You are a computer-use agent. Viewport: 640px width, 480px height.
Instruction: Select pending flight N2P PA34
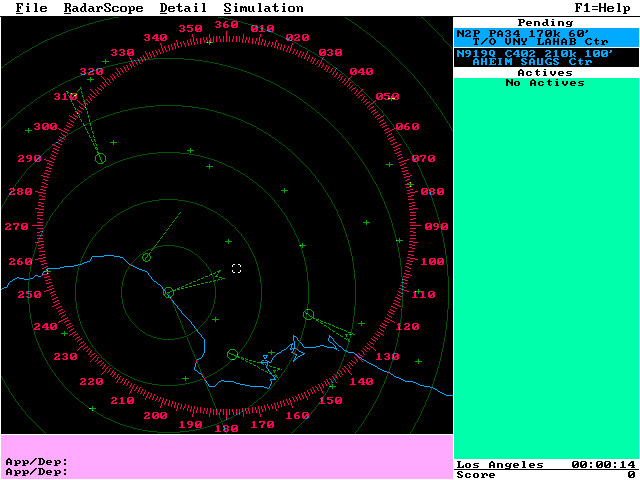coord(547,38)
